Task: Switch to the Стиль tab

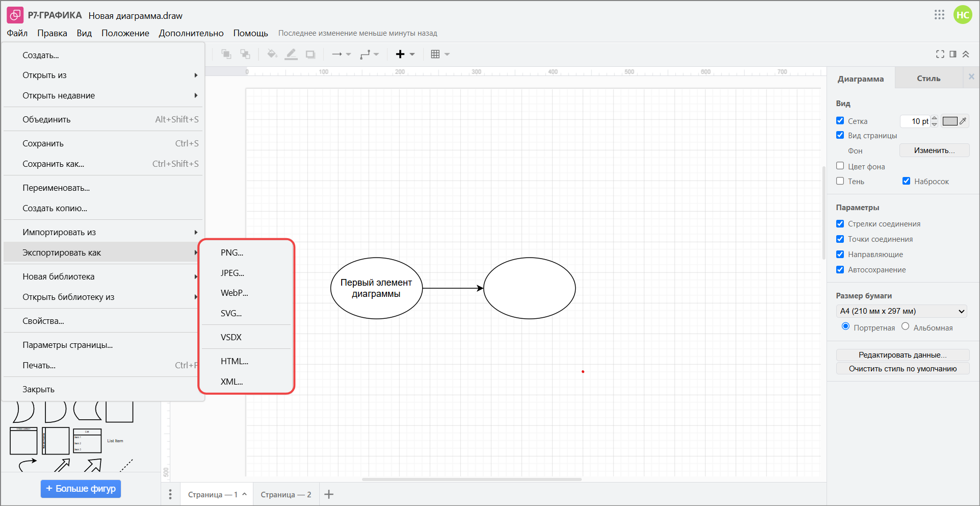Action: tap(929, 79)
